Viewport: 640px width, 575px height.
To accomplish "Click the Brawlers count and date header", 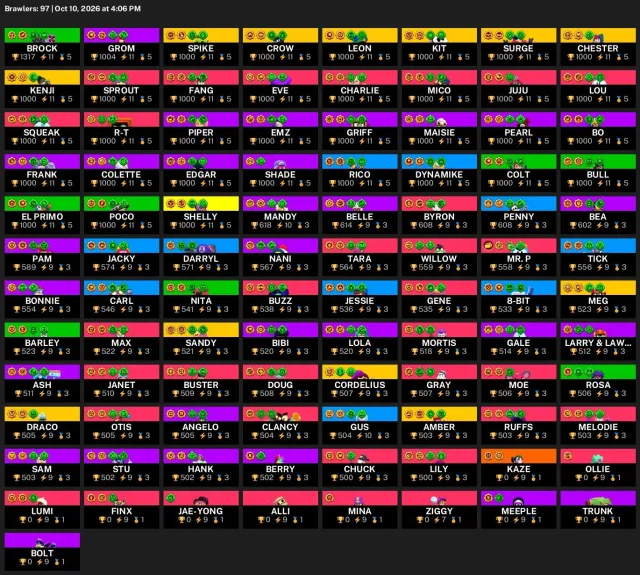I will [73, 9].
